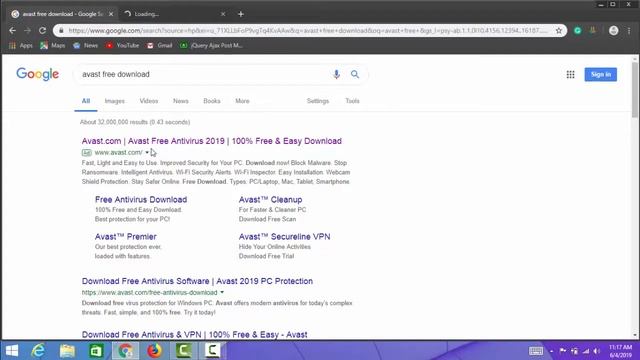Reload the page with refresh icon

(42, 31)
